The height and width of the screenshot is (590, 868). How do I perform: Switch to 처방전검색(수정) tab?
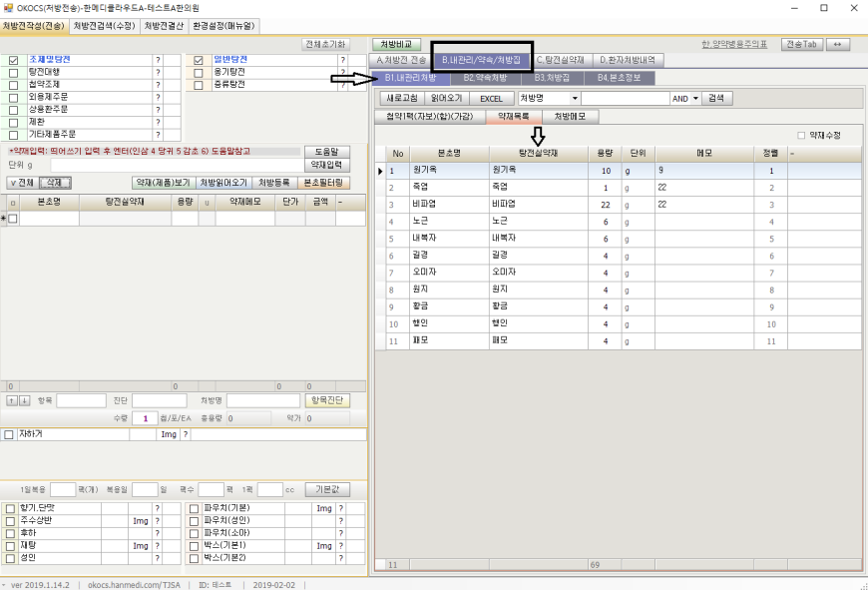coord(105,26)
